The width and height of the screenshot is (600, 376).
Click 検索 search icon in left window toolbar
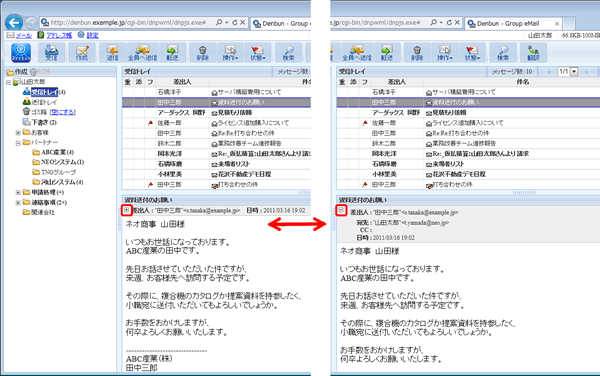click(x=289, y=53)
